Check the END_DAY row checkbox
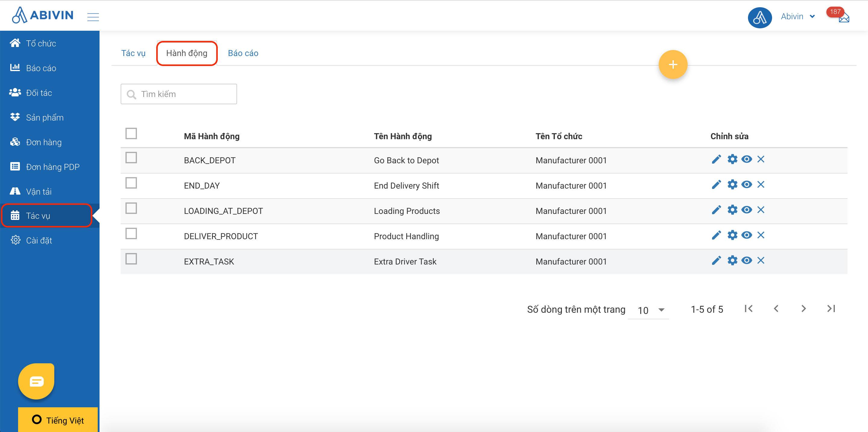Viewport: 868px width, 432px height. coord(131,183)
